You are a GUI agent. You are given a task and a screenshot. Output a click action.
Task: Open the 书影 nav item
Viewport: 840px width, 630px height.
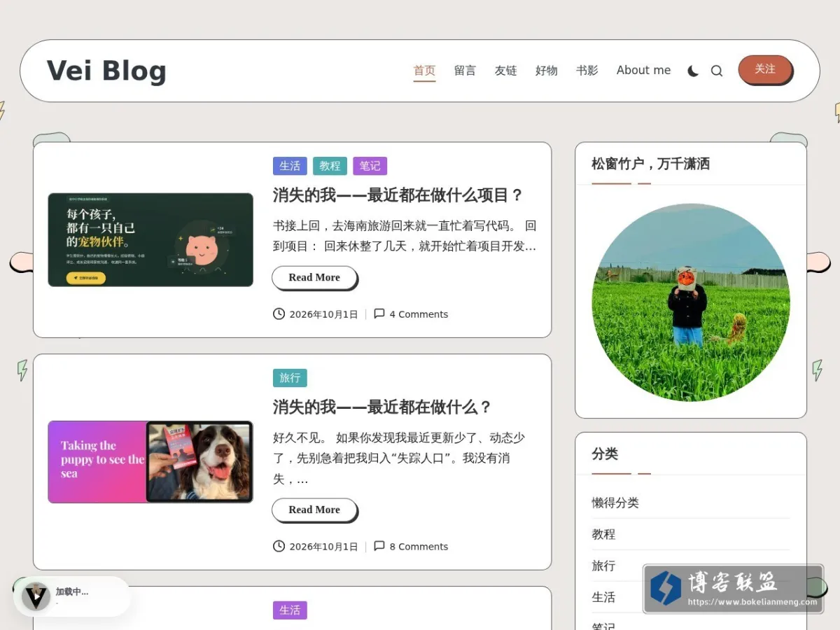(587, 70)
